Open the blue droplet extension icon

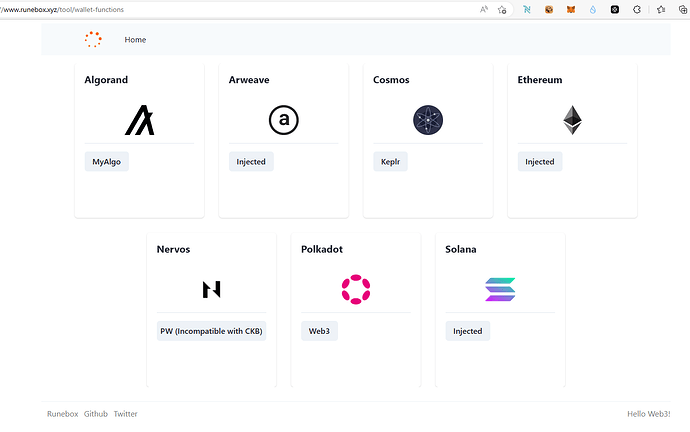tap(593, 9)
